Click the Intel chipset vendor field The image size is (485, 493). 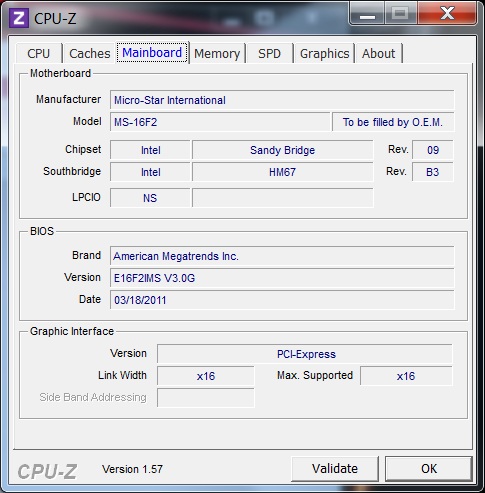(x=150, y=150)
